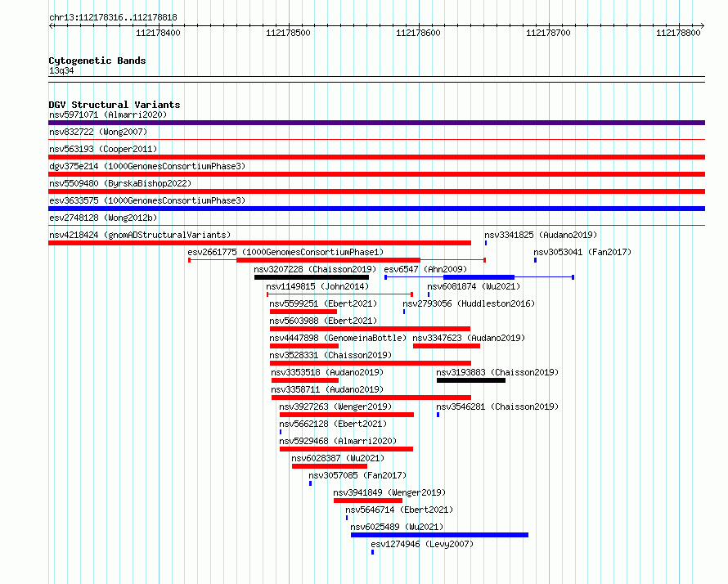The height and width of the screenshot is (584, 728).
Task: Click the esv3633575 (1000GenomesConsortiumPhase3) label
Action: pos(147,200)
